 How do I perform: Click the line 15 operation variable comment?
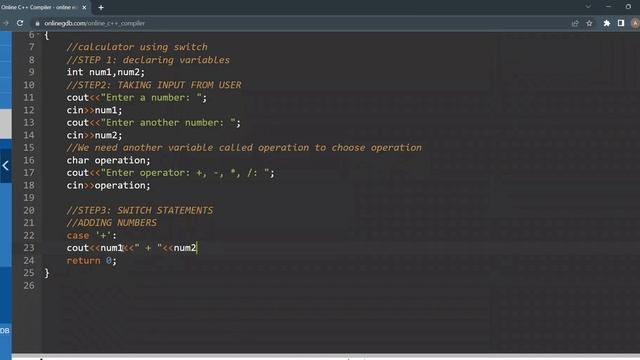point(244,148)
